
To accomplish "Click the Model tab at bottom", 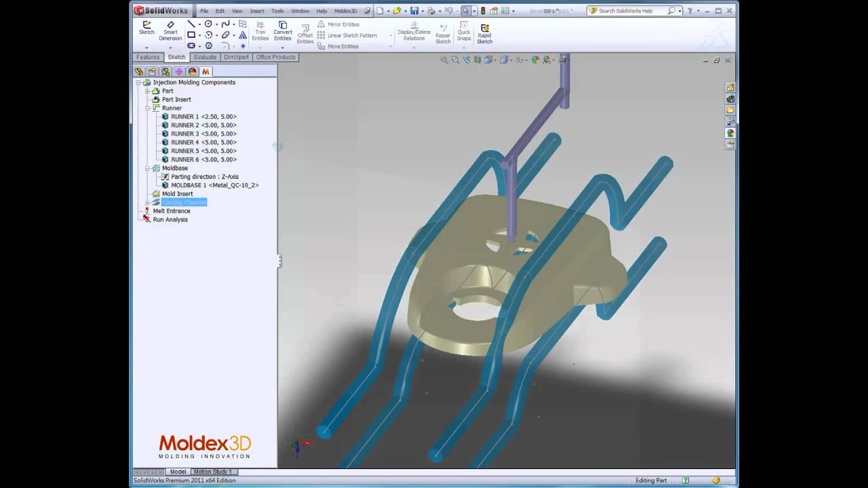I will (x=178, y=472).
